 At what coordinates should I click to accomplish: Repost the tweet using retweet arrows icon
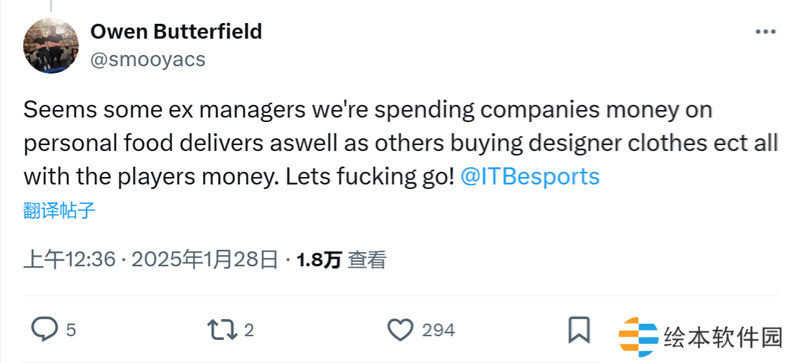coord(222,330)
